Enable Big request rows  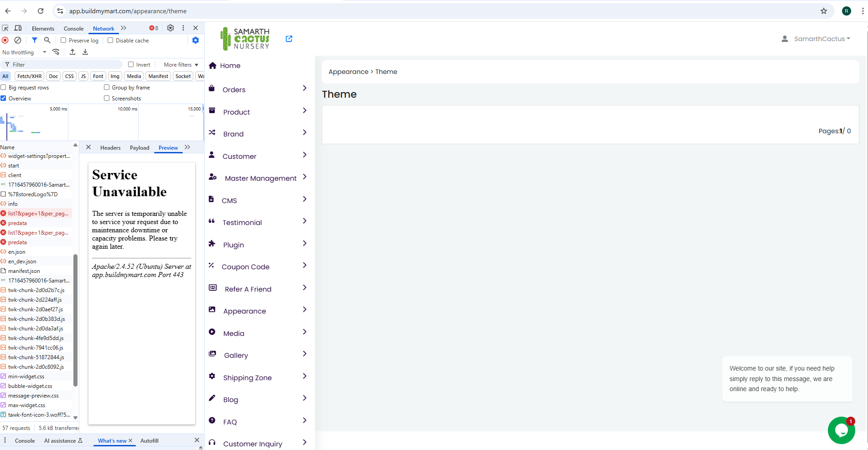[3, 87]
